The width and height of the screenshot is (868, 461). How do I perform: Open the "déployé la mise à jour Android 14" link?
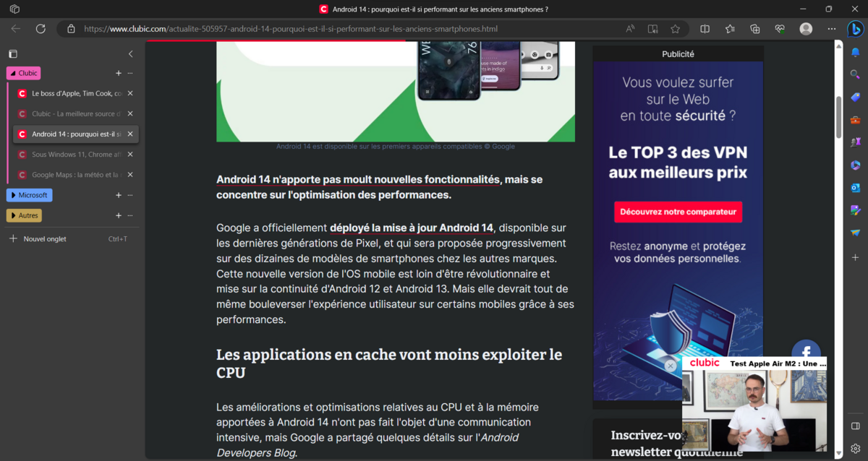point(412,228)
